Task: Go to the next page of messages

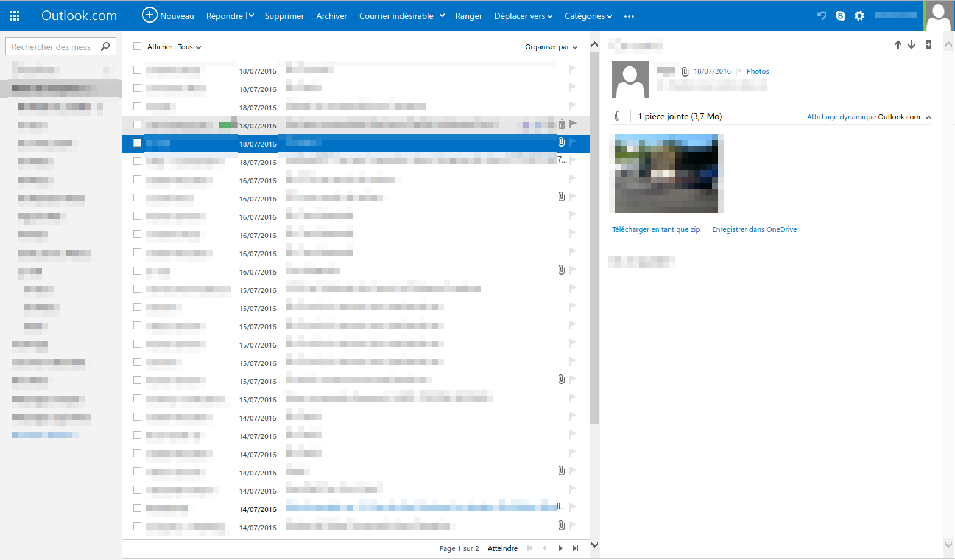Action: tap(560, 548)
